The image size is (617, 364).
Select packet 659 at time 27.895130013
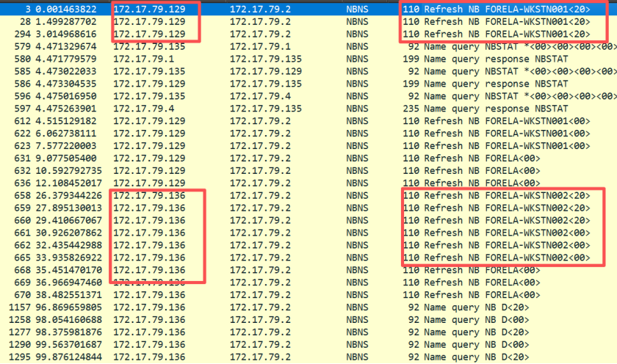point(308,208)
